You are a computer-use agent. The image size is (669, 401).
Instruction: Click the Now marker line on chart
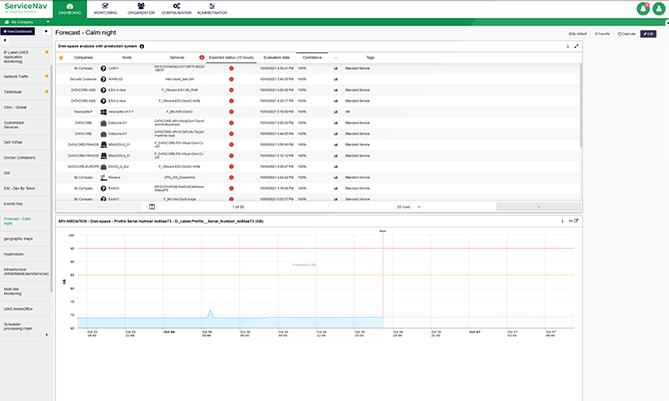click(x=383, y=279)
